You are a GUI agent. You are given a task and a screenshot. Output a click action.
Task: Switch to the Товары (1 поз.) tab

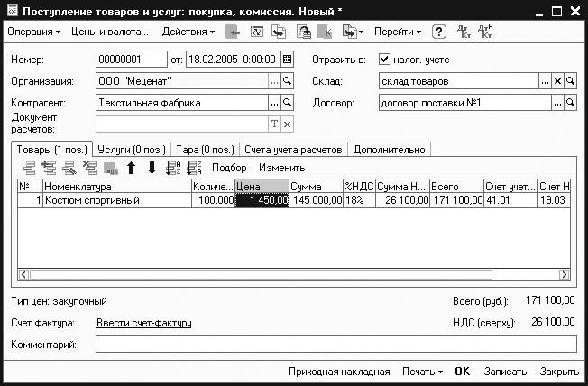click(x=51, y=150)
